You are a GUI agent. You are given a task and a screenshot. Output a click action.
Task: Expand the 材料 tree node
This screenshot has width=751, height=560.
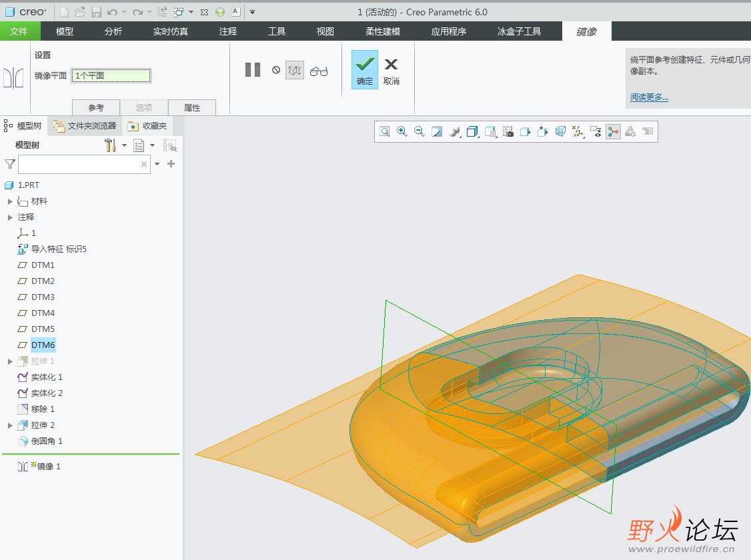(x=10, y=201)
